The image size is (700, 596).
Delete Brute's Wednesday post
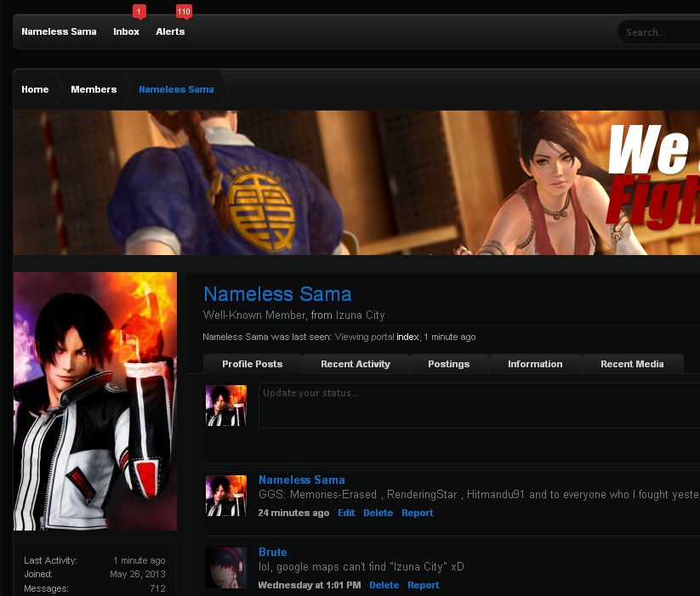[x=384, y=585]
